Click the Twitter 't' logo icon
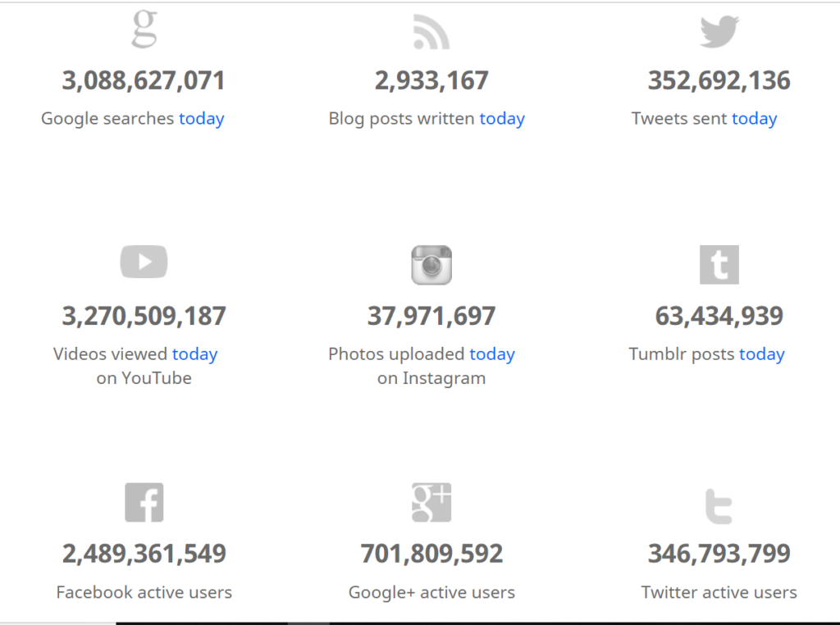 [719, 506]
